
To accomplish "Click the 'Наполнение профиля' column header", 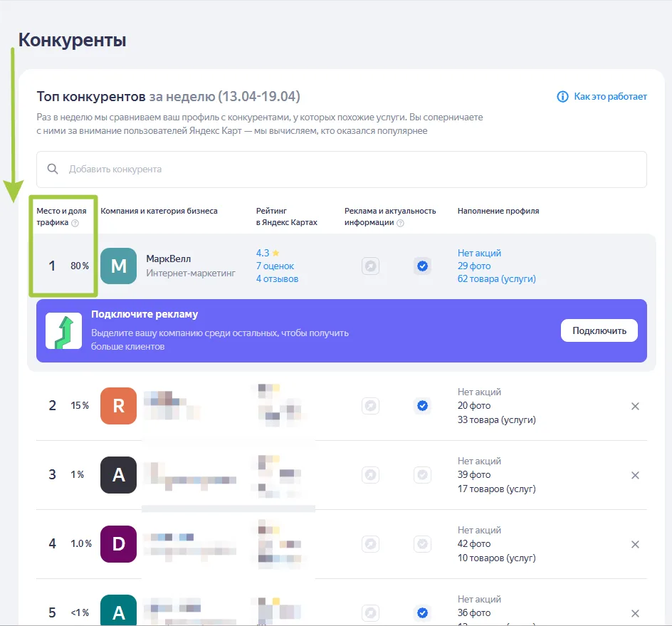I will [498, 211].
